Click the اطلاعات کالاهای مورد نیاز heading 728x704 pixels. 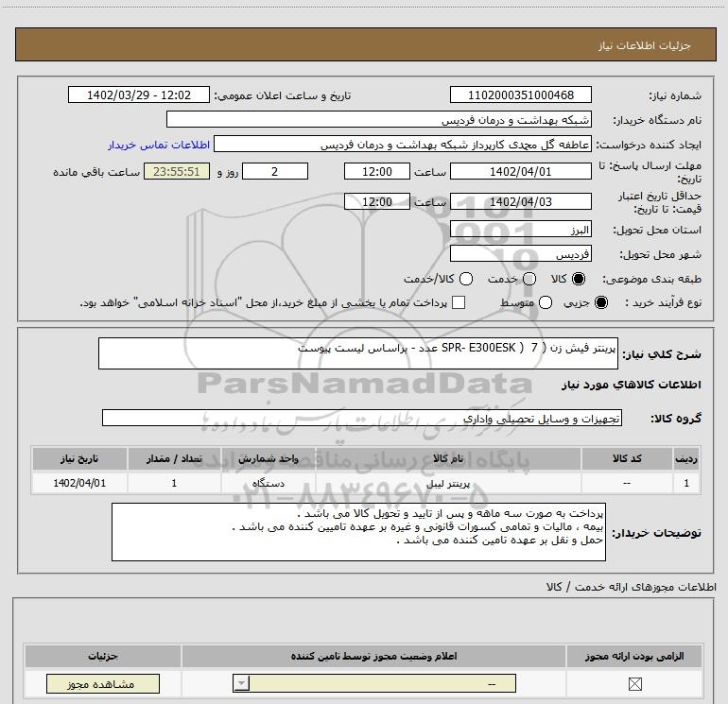coord(631,385)
